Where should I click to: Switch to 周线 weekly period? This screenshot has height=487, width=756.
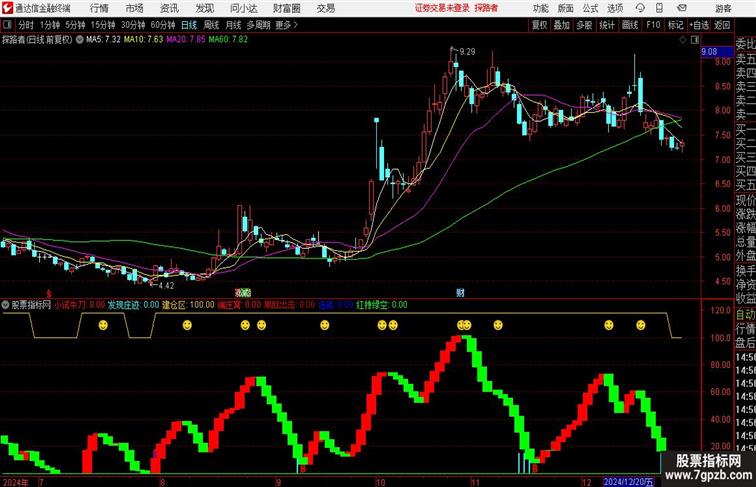pyautogui.click(x=211, y=25)
